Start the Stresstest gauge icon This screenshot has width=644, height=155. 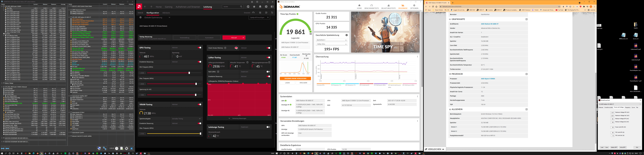pyautogui.click(x=253, y=13)
